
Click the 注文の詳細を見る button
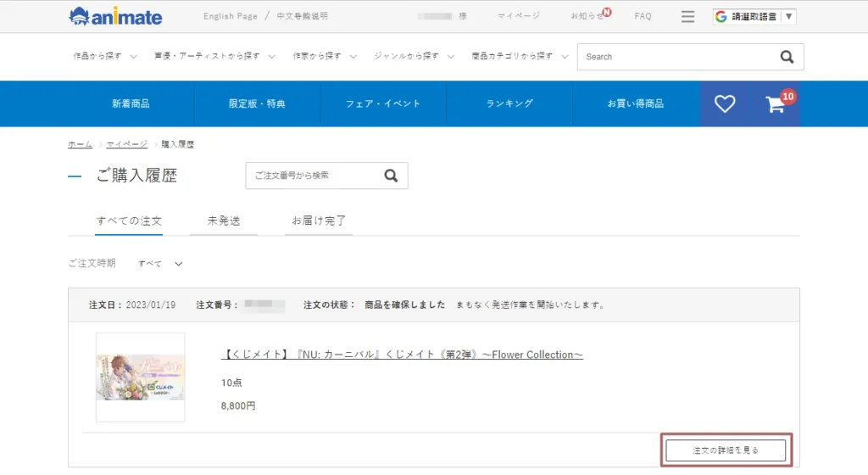click(x=726, y=450)
